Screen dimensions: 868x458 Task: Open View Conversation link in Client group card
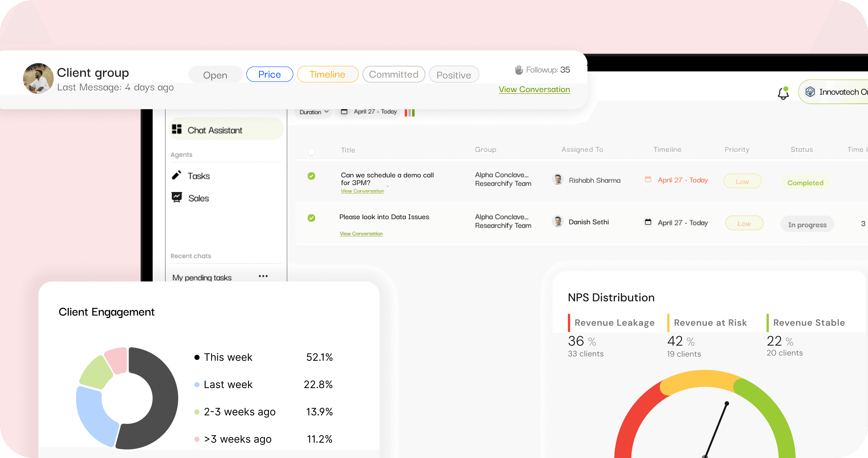click(x=534, y=90)
